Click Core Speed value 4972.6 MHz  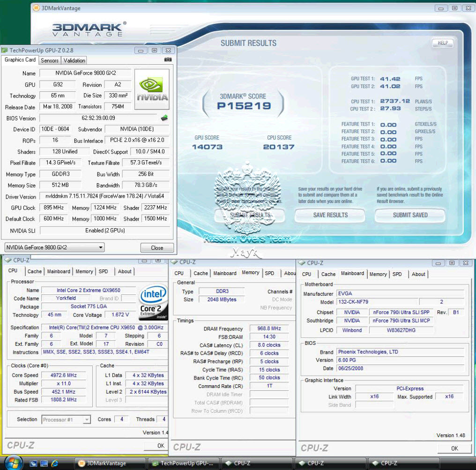[x=63, y=375]
